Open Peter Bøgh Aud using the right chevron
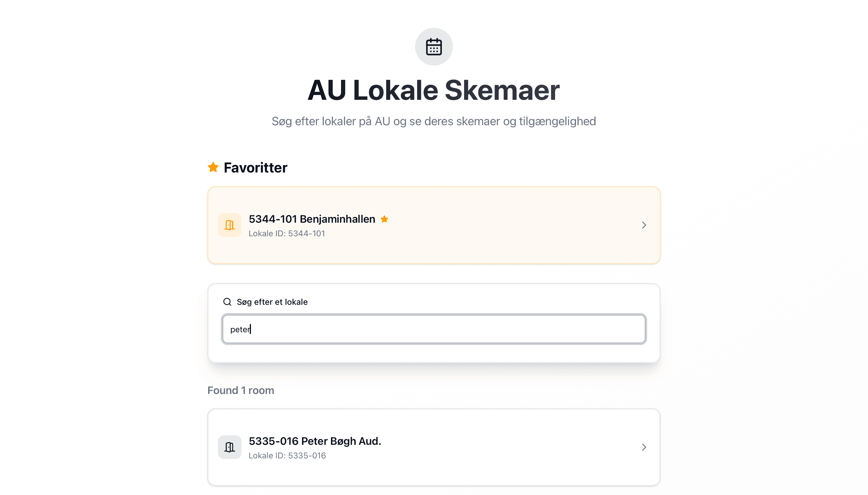Viewport: 868px width, 495px height. coord(644,447)
